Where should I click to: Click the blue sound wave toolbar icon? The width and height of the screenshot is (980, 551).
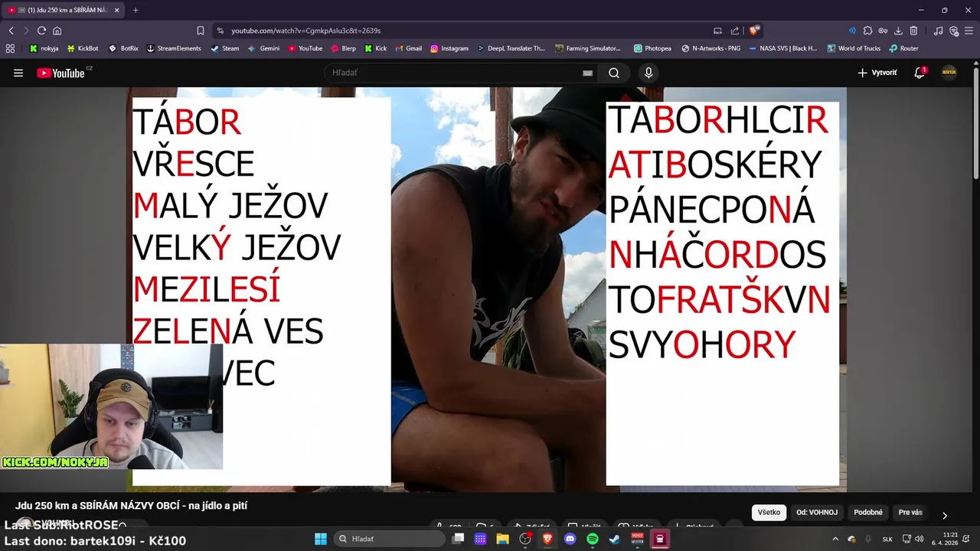[852, 31]
